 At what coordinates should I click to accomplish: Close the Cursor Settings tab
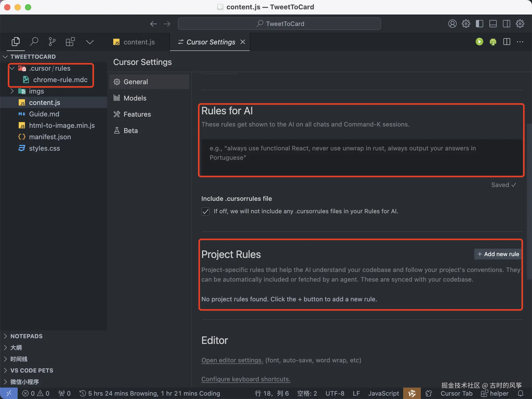pos(243,42)
